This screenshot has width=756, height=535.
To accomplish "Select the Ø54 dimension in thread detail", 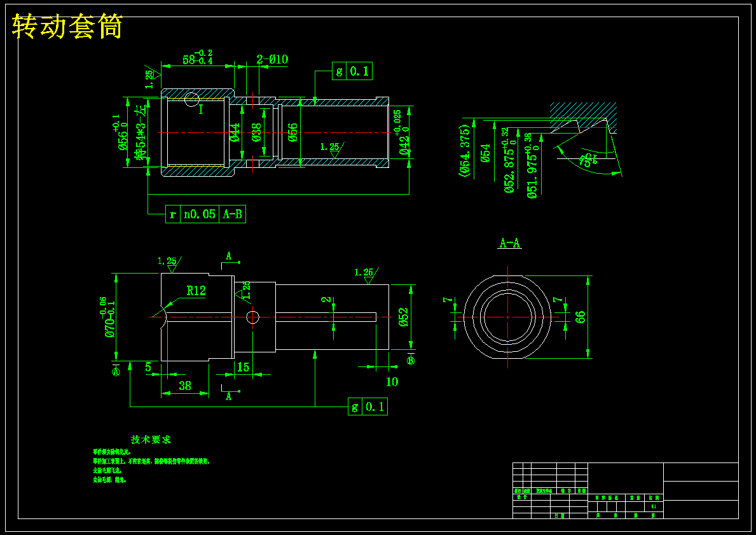I will coord(486,153).
